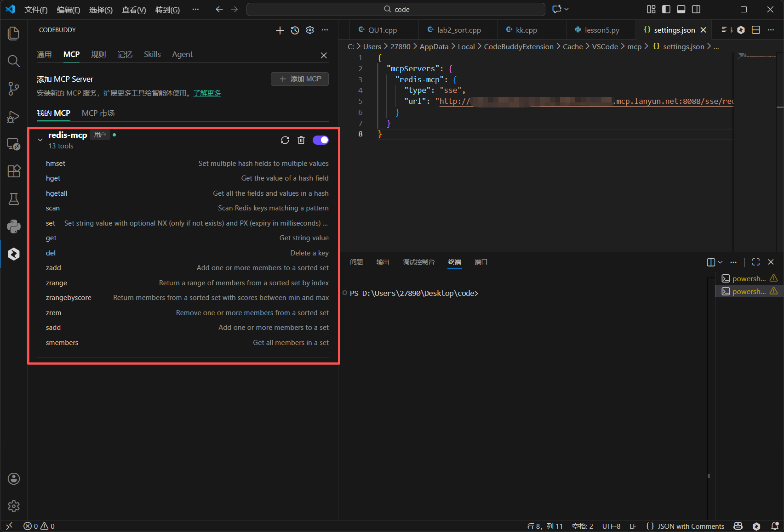Image resolution: width=784 pixels, height=532 pixels.
Task: Open the Extensions view
Action: point(14,171)
